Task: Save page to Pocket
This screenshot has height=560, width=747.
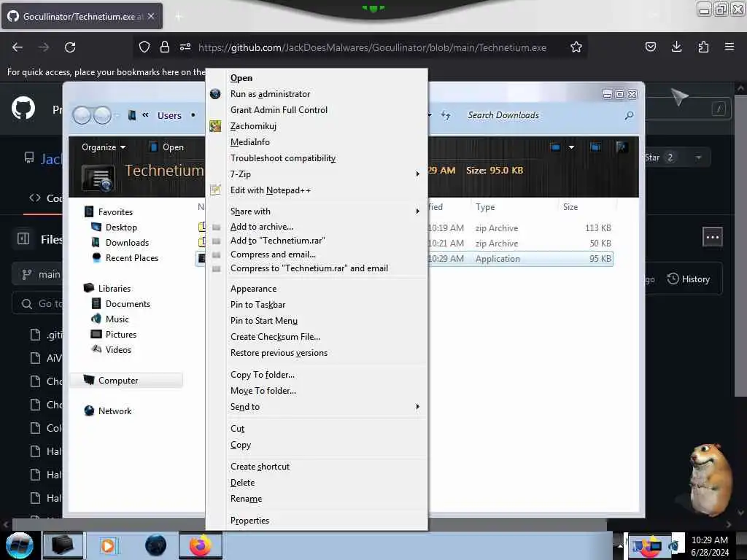Action: tap(650, 47)
